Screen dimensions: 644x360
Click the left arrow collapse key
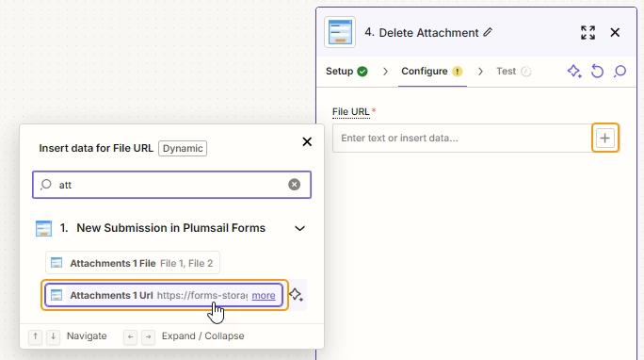click(x=130, y=337)
